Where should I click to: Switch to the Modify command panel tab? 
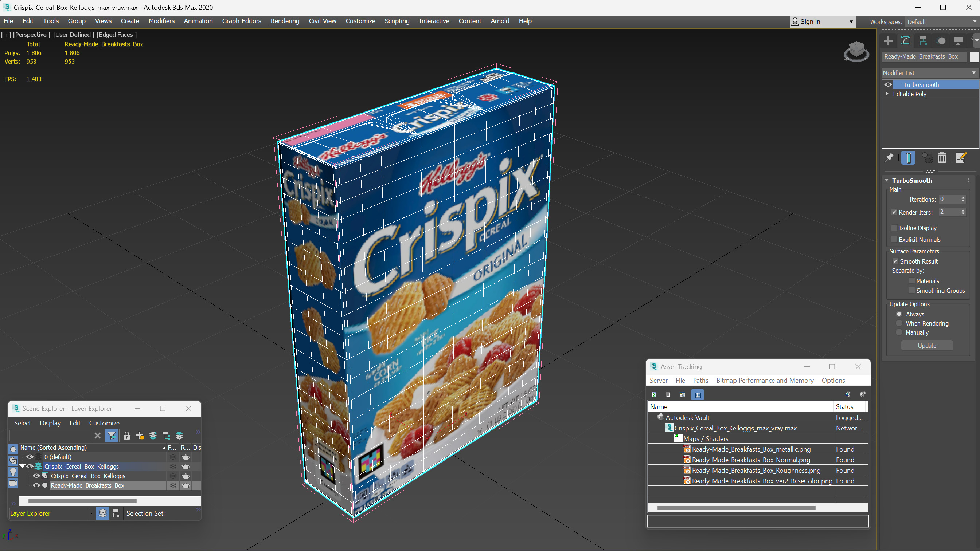pos(905,41)
